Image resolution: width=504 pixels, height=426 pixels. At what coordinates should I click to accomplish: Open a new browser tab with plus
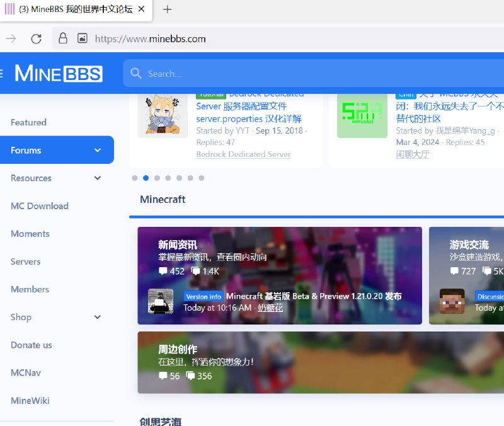click(x=167, y=9)
